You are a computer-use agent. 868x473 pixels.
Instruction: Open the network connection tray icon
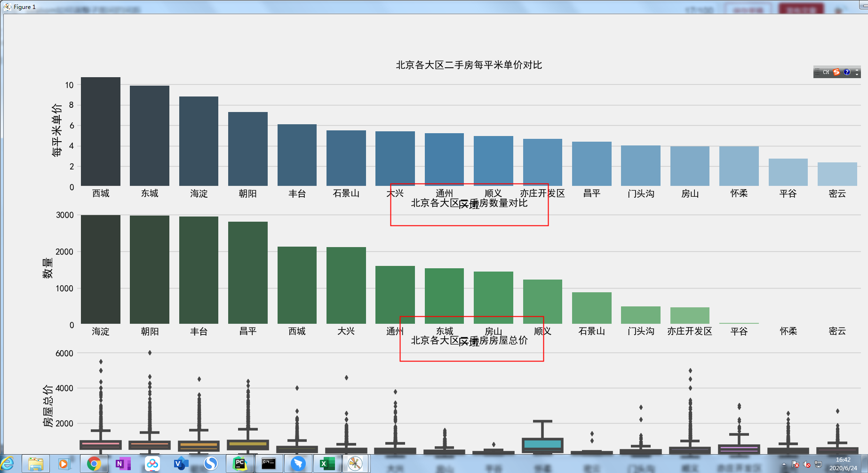[x=818, y=465]
